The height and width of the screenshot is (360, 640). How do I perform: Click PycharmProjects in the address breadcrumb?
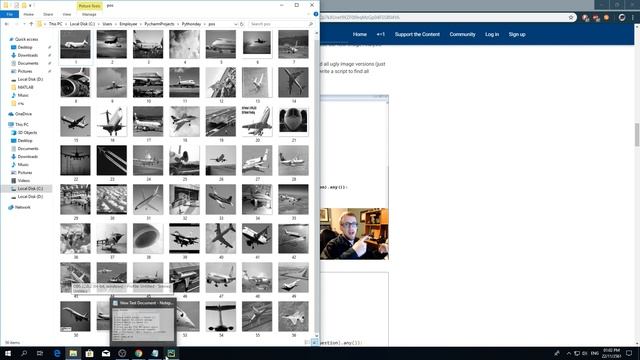159,24
